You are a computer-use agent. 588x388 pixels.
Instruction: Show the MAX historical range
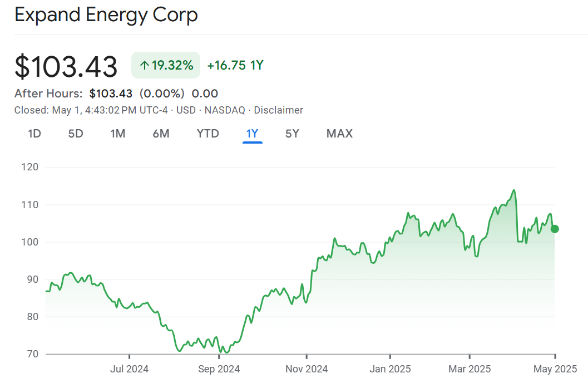tap(339, 134)
